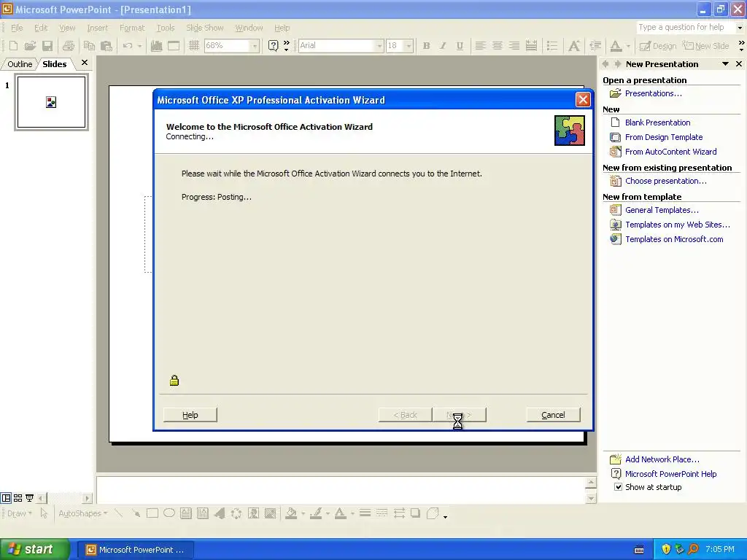This screenshot has height=560, width=747.
Task: Close the Outline/Slides pane
Action: pos(85,63)
